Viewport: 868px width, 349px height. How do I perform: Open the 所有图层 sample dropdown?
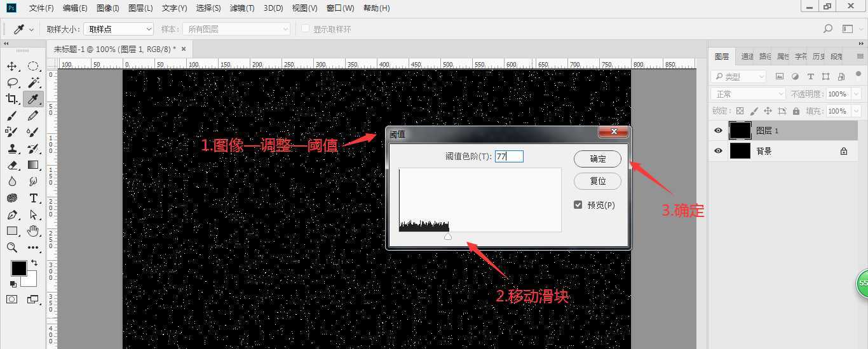point(236,29)
